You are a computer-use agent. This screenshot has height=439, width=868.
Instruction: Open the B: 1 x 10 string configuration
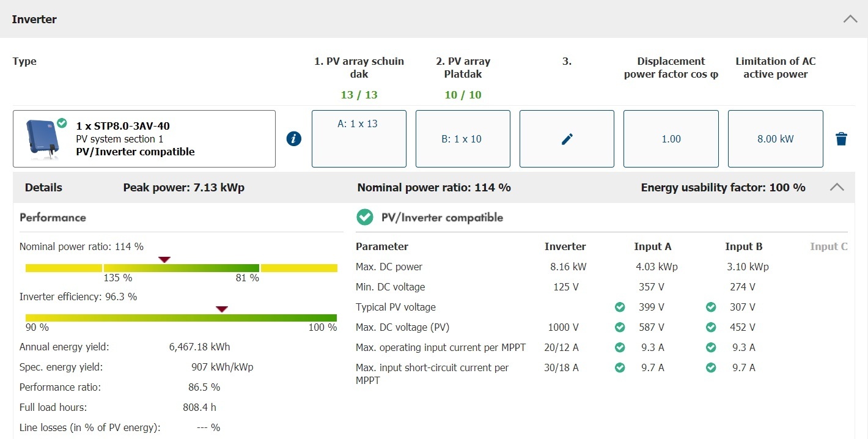tap(463, 139)
